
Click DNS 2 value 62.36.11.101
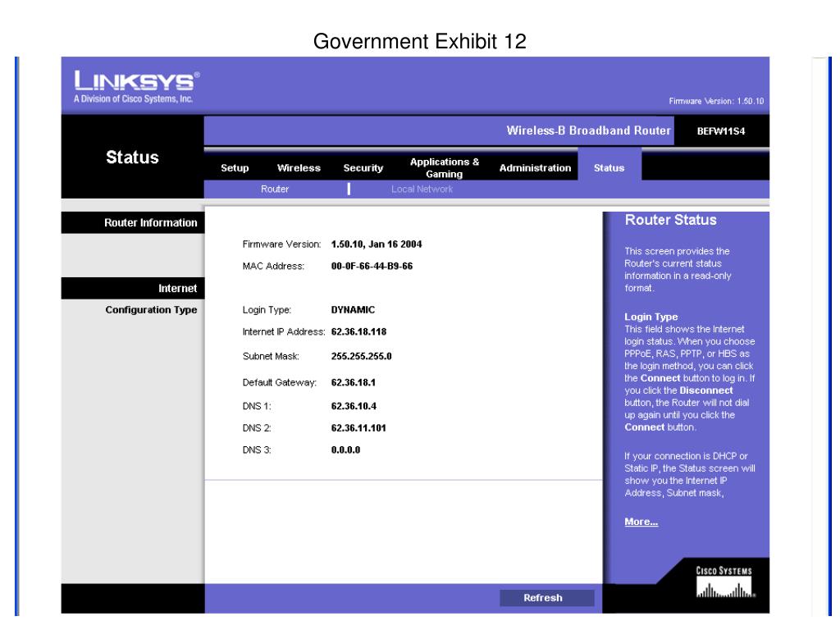click(358, 428)
